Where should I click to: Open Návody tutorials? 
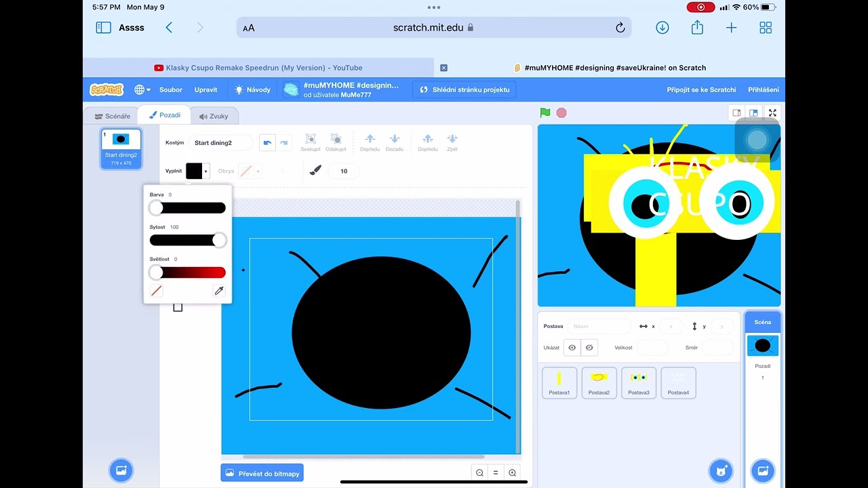pos(252,89)
